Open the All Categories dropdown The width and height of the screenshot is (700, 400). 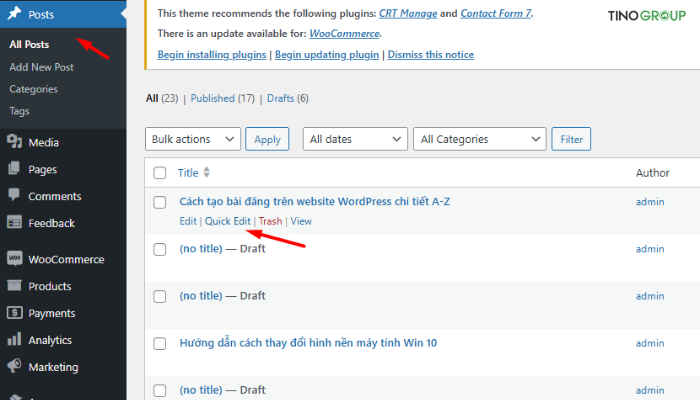[479, 139]
